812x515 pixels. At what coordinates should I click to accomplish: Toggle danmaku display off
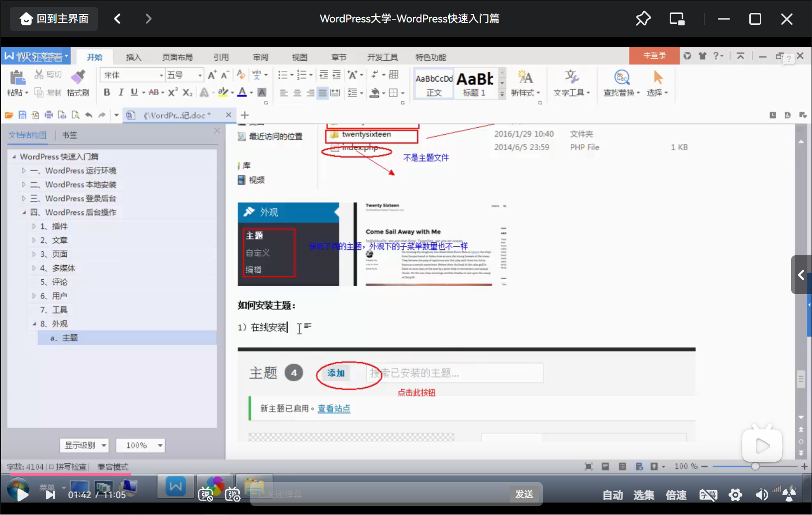coord(206,495)
